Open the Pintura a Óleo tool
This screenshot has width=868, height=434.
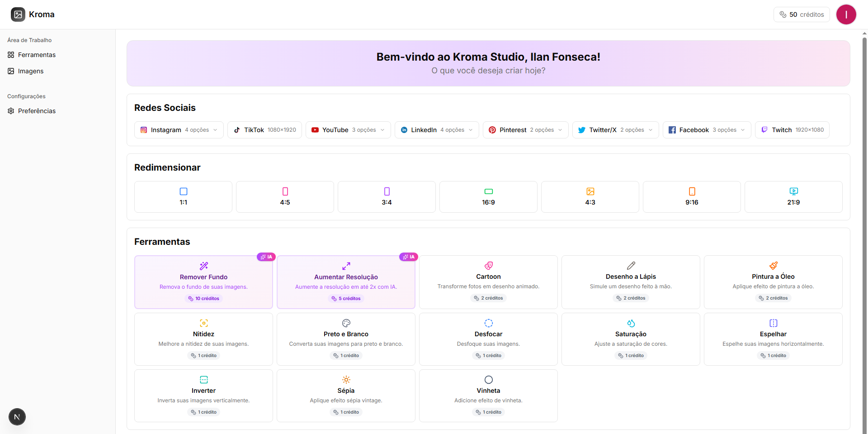coord(773,281)
